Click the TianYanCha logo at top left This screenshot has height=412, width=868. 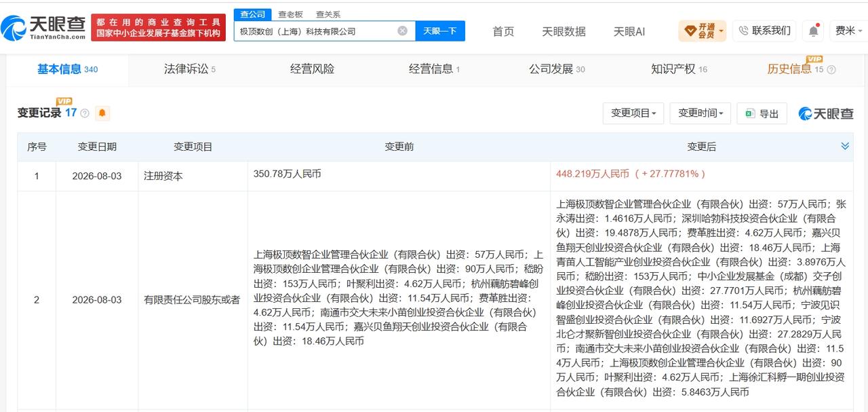click(43, 28)
